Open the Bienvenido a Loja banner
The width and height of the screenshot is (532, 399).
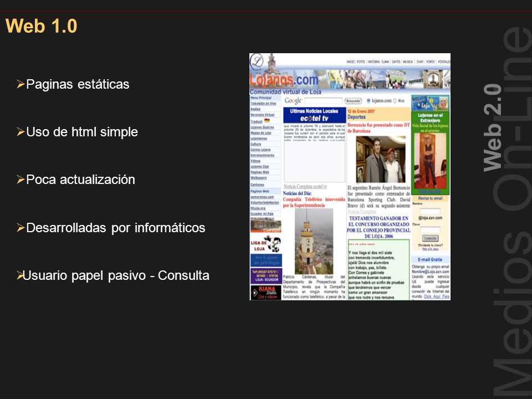(430, 103)
